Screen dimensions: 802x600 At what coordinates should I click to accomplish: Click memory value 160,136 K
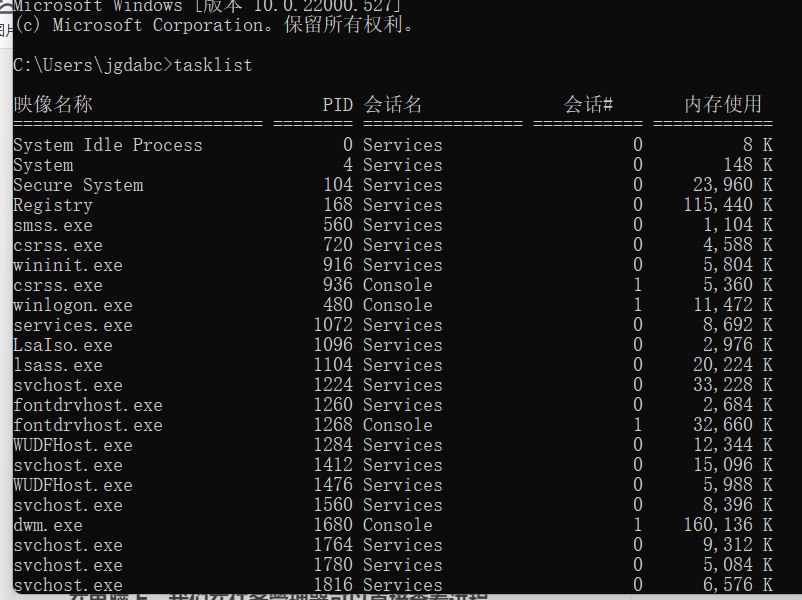[728, 525]
